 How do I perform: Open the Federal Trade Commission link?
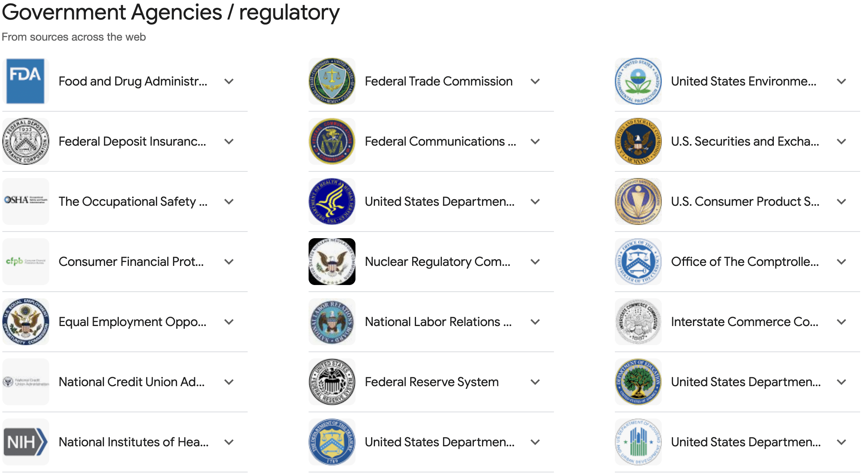click(438, 81)
